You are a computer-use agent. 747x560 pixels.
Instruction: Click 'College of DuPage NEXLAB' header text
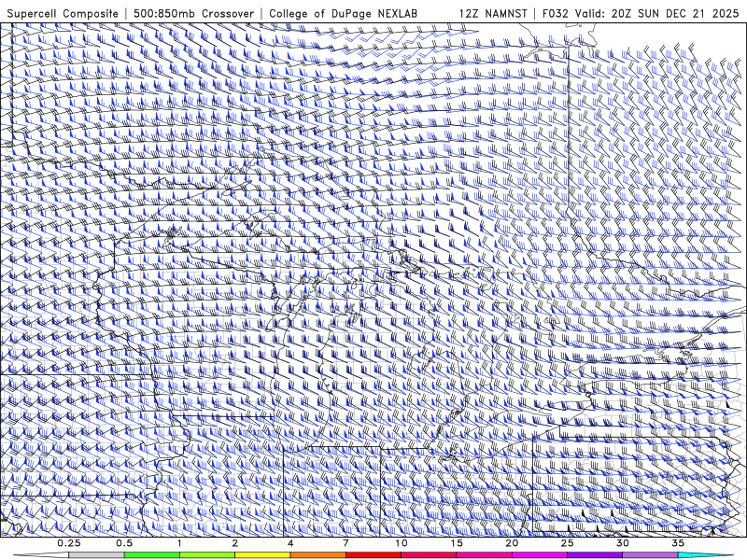343,13
